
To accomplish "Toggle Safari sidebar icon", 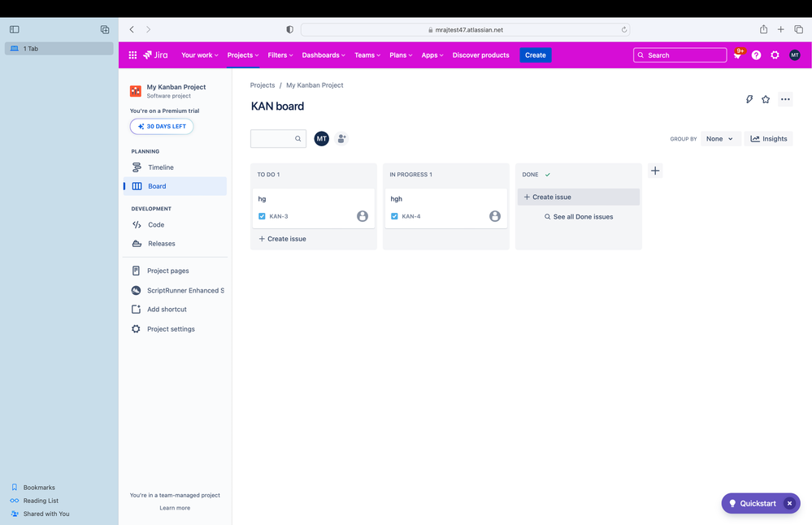I will point(15,29).
